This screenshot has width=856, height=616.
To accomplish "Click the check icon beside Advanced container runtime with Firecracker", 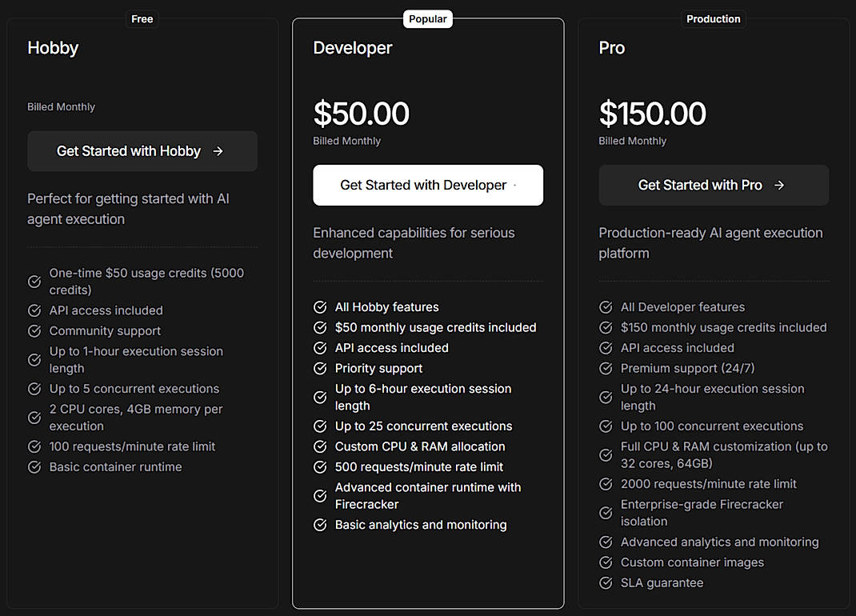I will (320, 497).
